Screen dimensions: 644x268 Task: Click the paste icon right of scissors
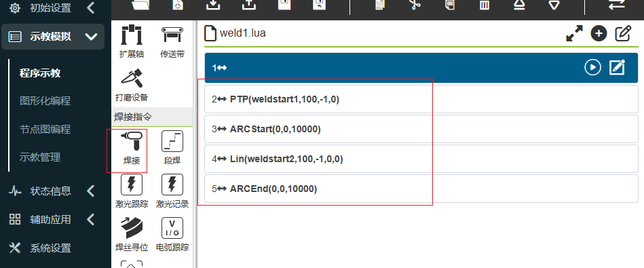[x=450, y=4]
